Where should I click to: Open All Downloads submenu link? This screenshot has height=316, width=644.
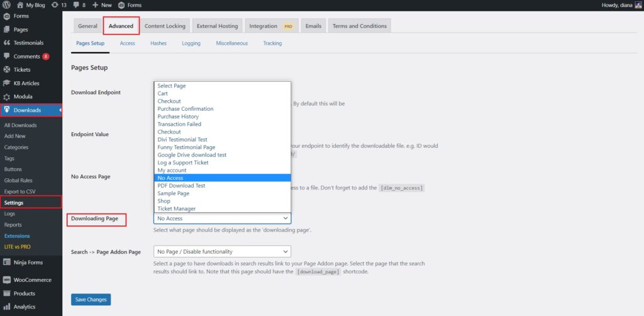point(21,125)
